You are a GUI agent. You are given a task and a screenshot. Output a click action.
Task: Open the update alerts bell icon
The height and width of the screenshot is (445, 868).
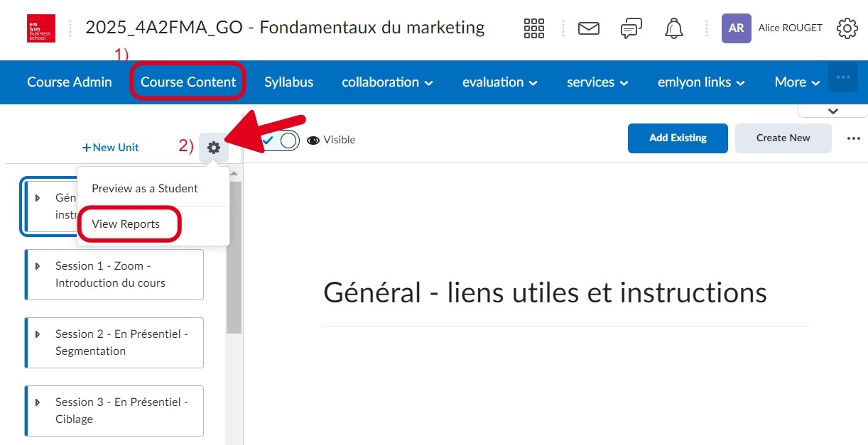click(x=673, y=28)
